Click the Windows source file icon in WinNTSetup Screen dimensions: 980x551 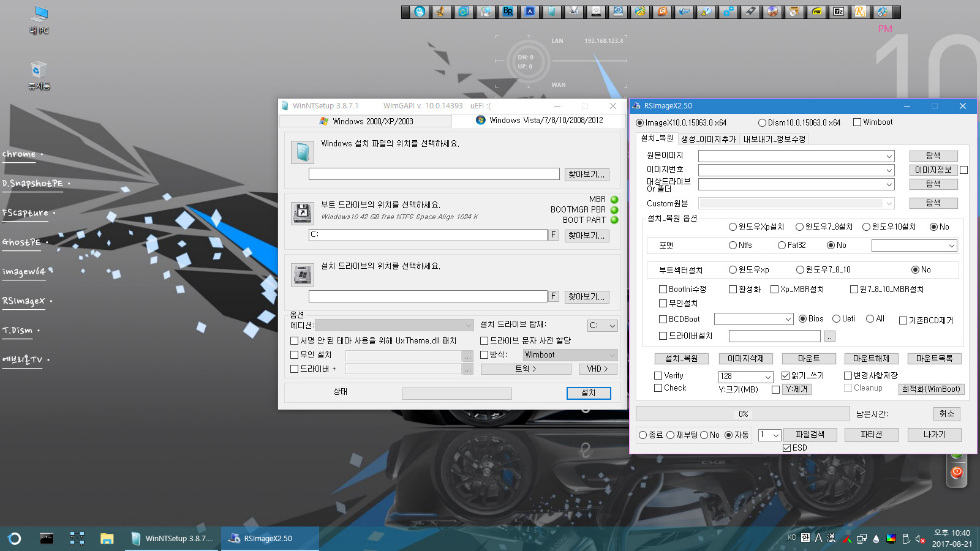click(303, 152)
